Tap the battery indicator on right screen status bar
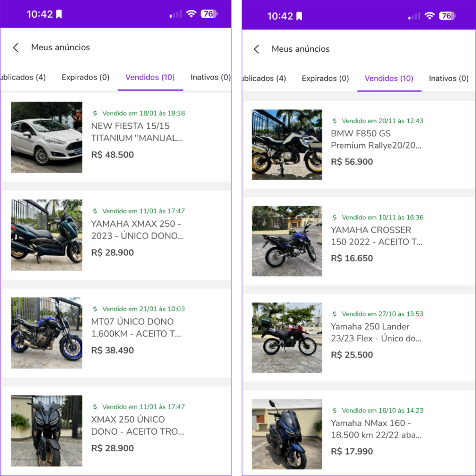Image resolution: width=476 pixels, height=476 pixels. 445,16
